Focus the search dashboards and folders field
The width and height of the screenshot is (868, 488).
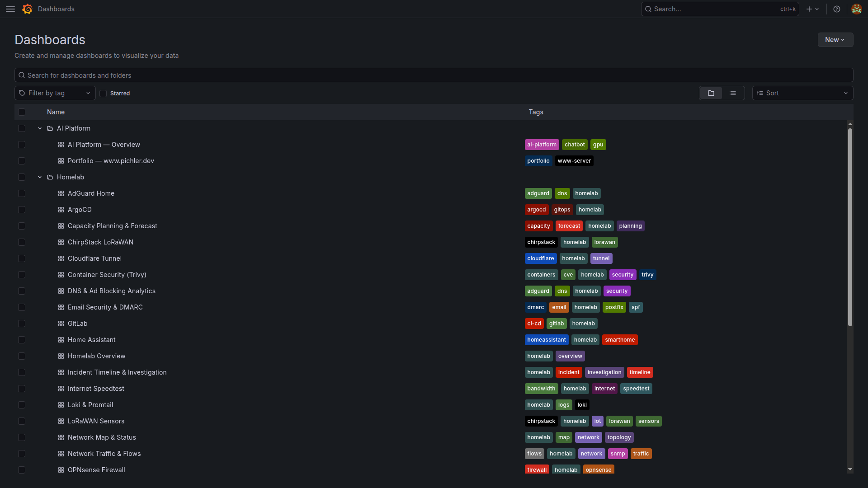(x=433, y=75)
